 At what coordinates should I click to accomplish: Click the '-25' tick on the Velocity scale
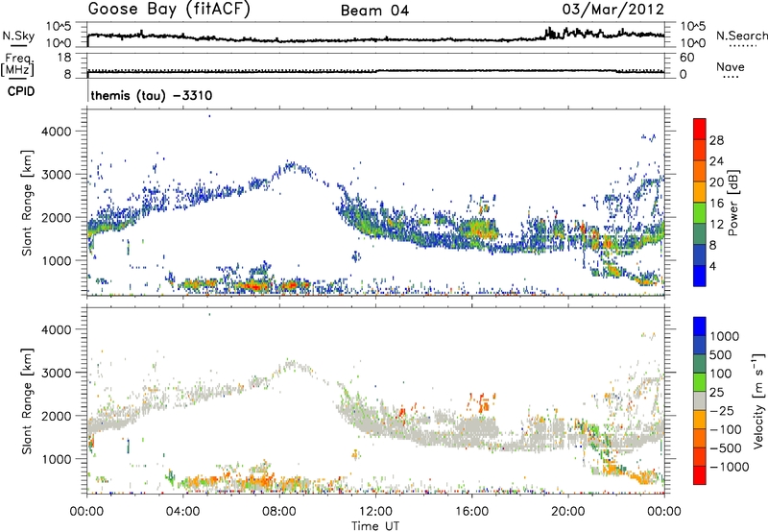click(722, 410)
